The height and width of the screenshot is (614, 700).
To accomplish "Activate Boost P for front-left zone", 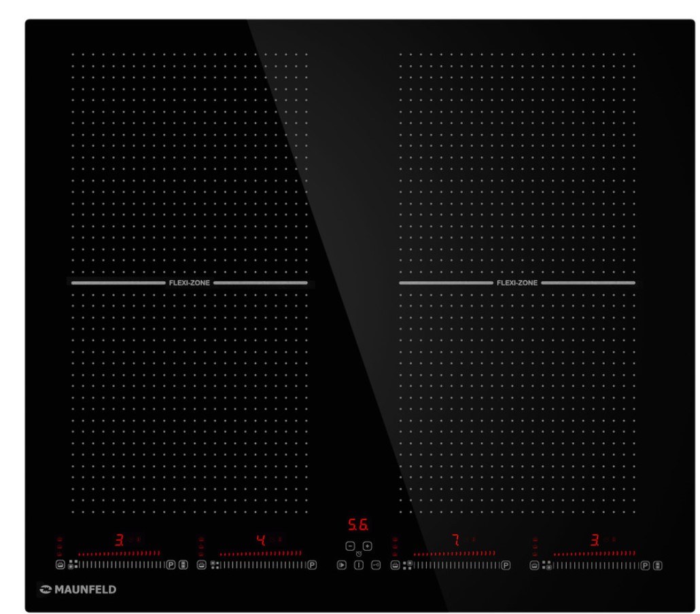I will 171,564.
